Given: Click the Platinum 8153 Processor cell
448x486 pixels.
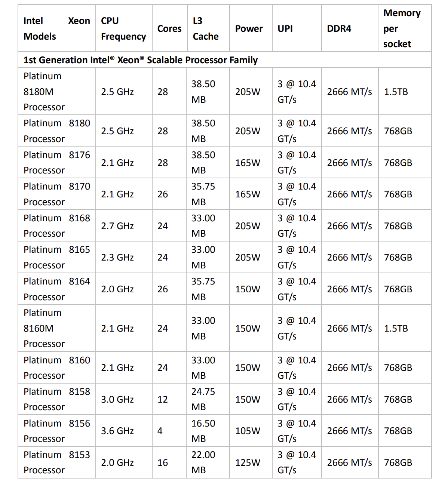Looking at the screenshot, I should click(x=56, y=462).
